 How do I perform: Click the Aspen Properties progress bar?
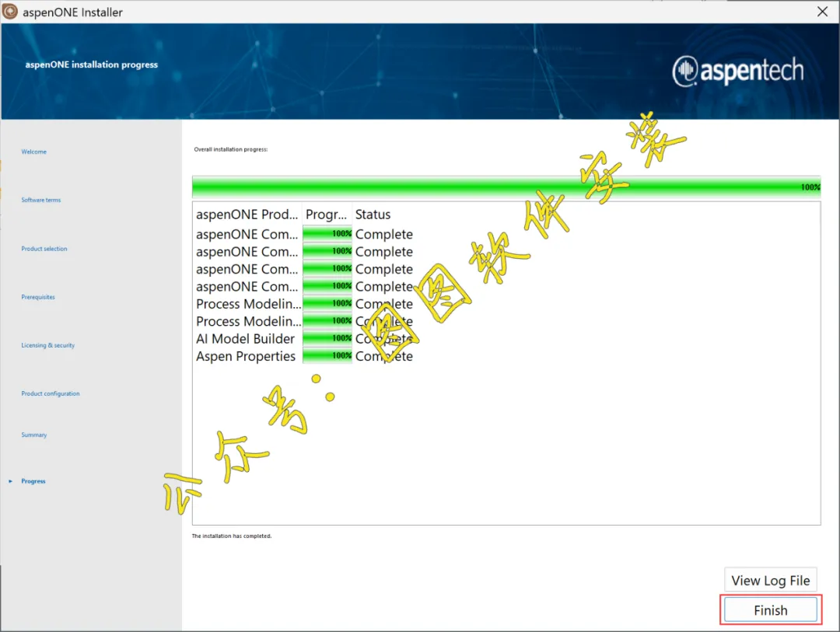[x=327, y=355]
